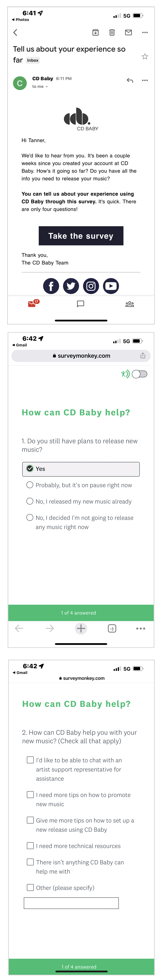The height and width of the screenshot is (980, 162).
Task: Delete the email with the trash icon
Action: pos(112,33)
